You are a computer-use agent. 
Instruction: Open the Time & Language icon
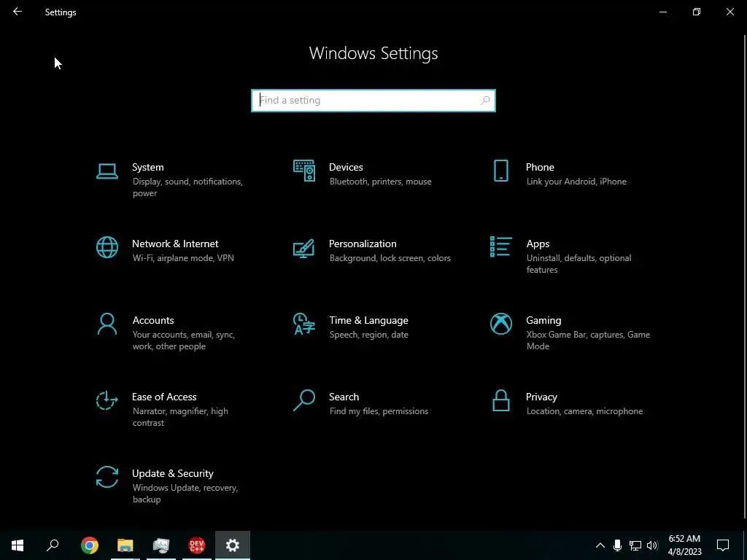point(304,324)
